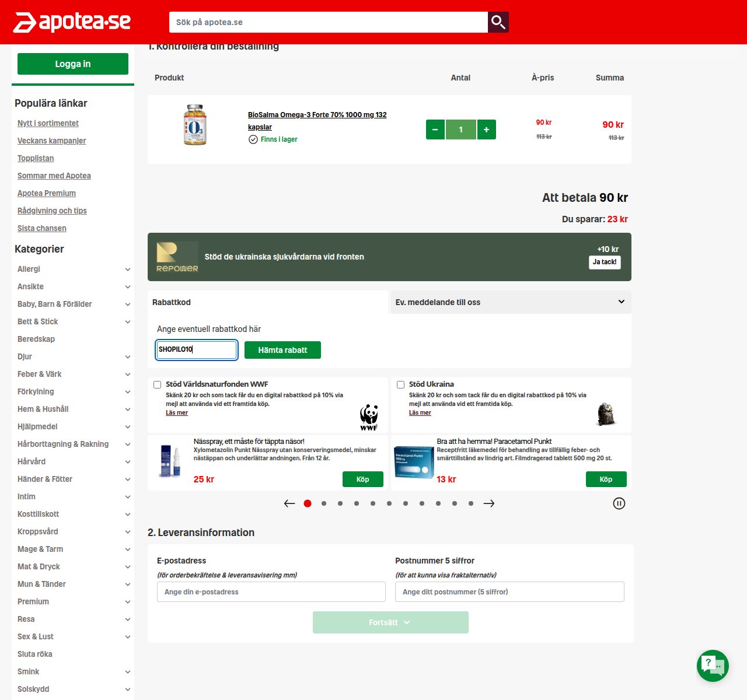
Task: Expand the Hem & Hushåll category
Action: 128,409
